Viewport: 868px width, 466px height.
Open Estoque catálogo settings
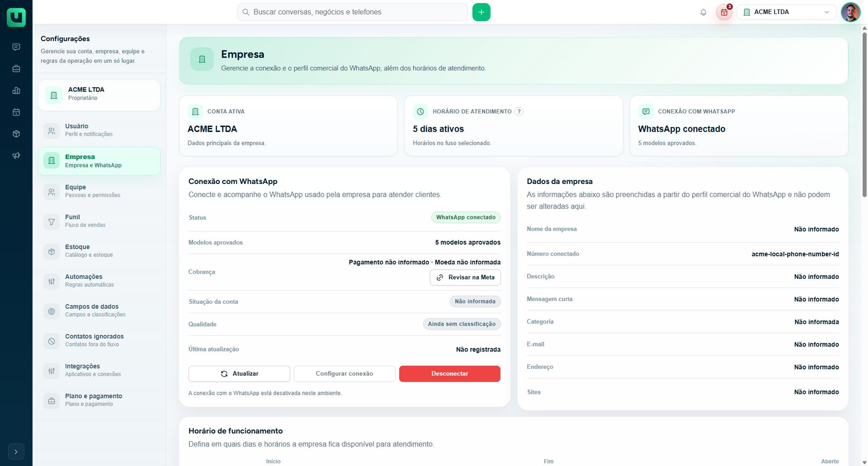tap(99, 251)
